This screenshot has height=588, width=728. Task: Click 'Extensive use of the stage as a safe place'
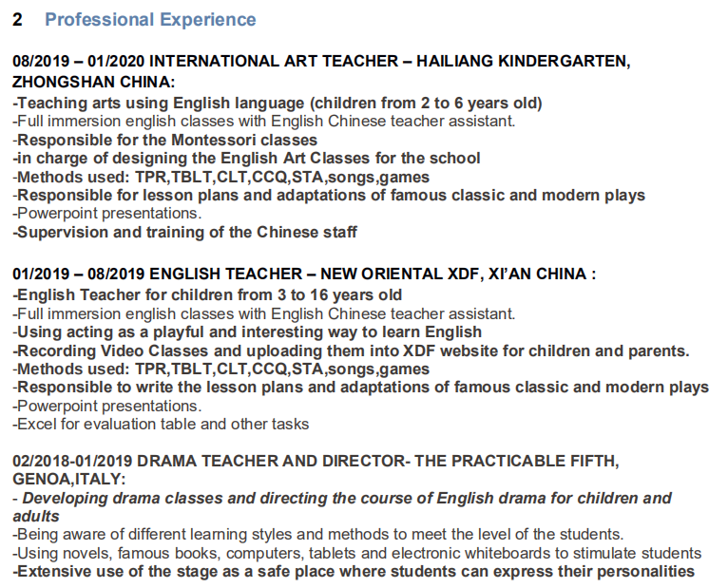(353, 571)
